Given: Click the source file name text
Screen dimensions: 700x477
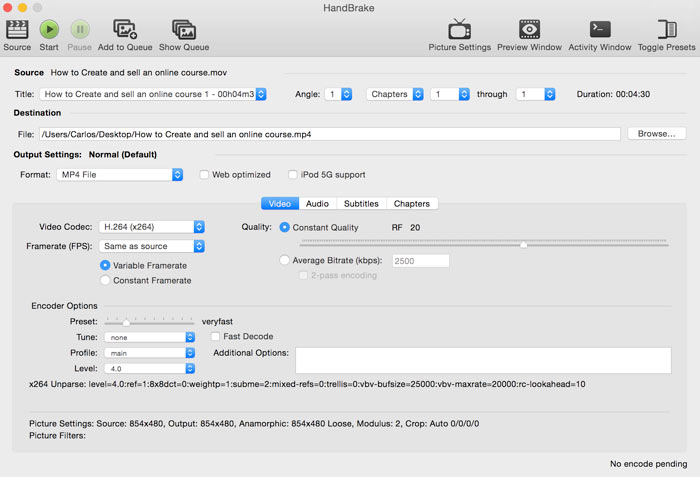Looking at the screenshot, I should click(x=138, y=72).
